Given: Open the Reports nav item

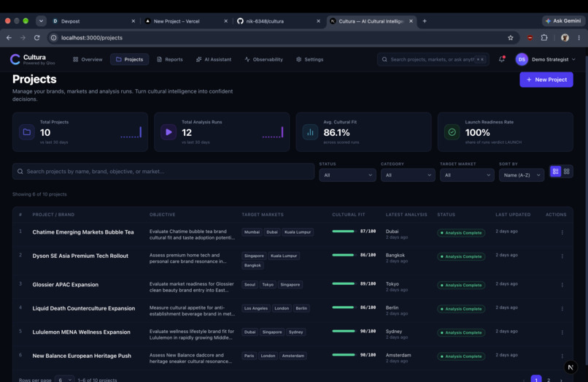Looking at the screenshot, I should pyautogui.click(x=170, y=59).
